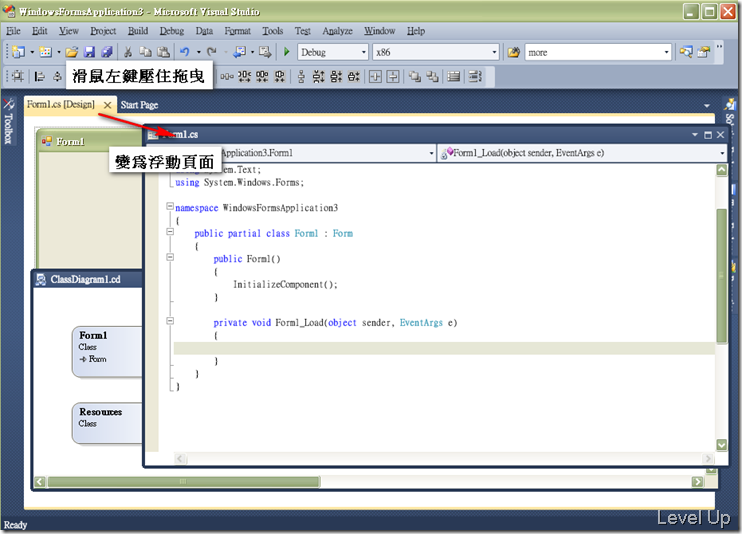
Task: Click the code editor scroll down arrow
Action: tap(722, 445)
